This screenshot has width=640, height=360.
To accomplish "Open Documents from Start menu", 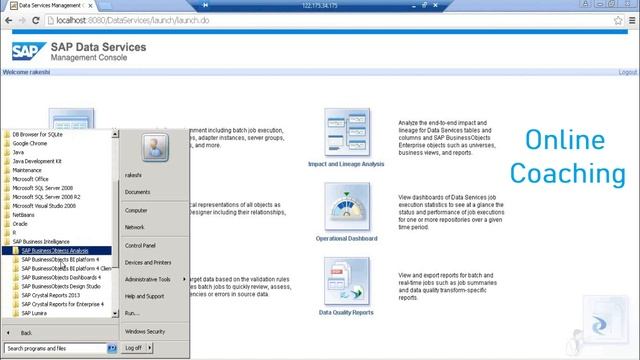I will (x=138, y=192).
